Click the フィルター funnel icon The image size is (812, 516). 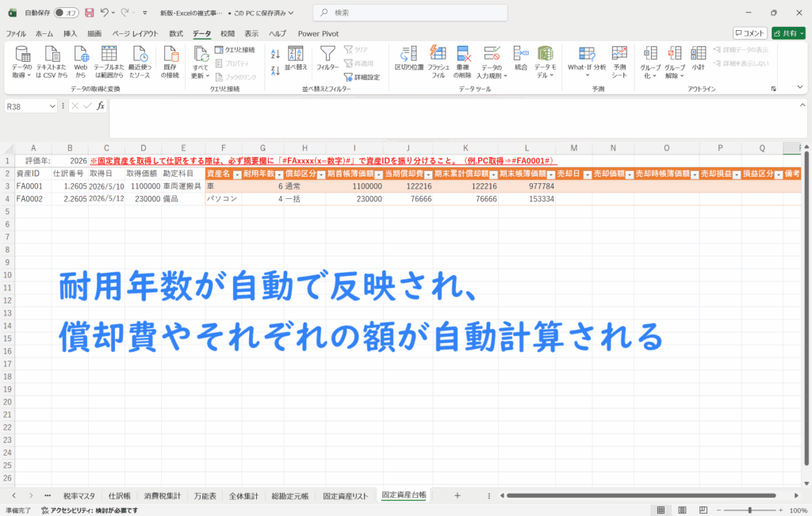[327, 57]
